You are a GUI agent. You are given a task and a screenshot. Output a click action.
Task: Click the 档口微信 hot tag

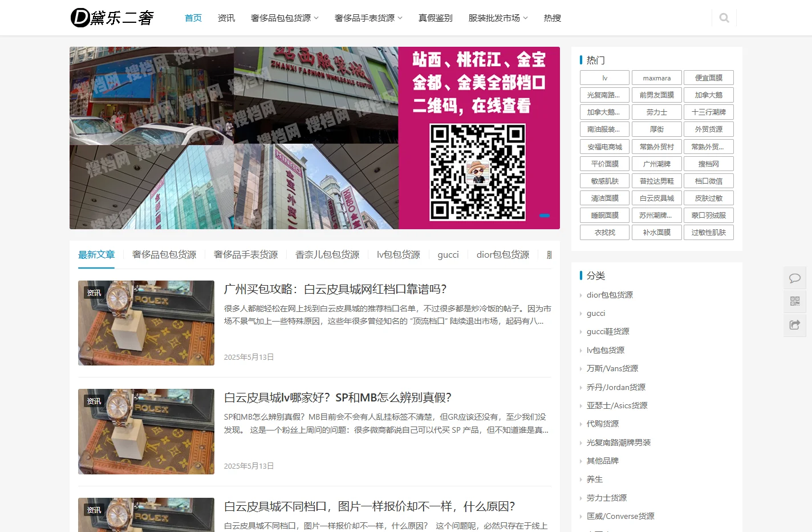coord(709,181)
